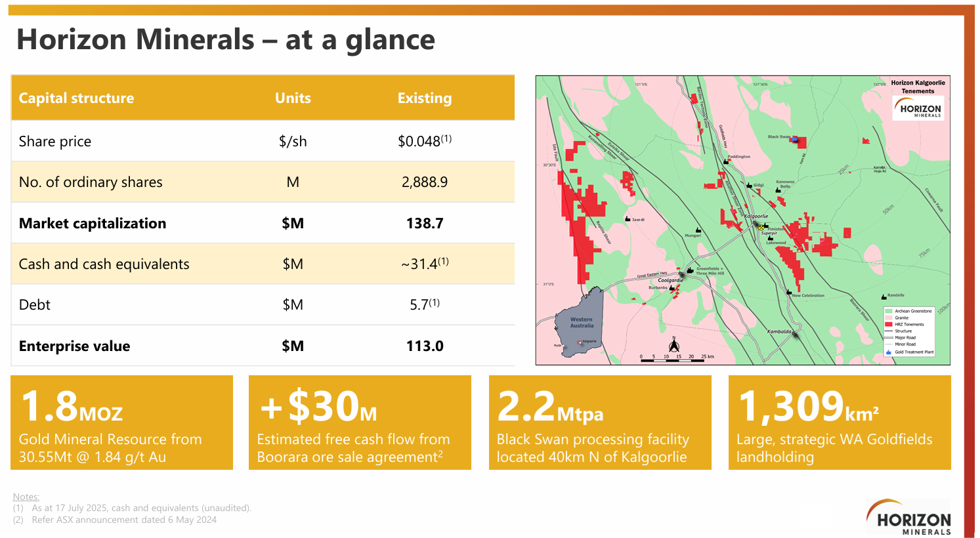Click the Archean Greenstone green legend swatch
This screenshot has height=538, width=980.
pyautogui.click(x=889, y=311)
